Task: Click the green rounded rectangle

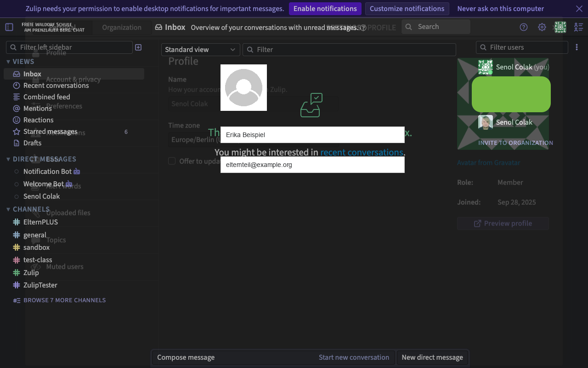Action: 511,94
